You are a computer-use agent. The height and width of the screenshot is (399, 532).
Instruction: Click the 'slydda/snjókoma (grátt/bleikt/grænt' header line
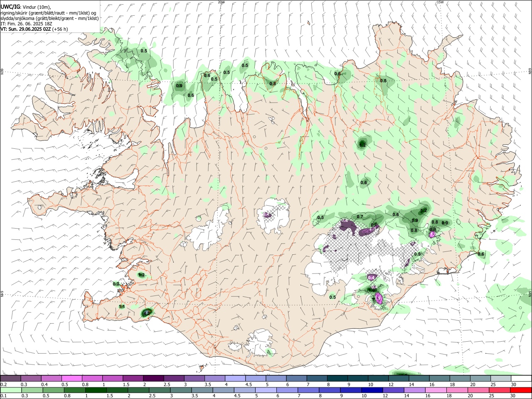point(49,18)
